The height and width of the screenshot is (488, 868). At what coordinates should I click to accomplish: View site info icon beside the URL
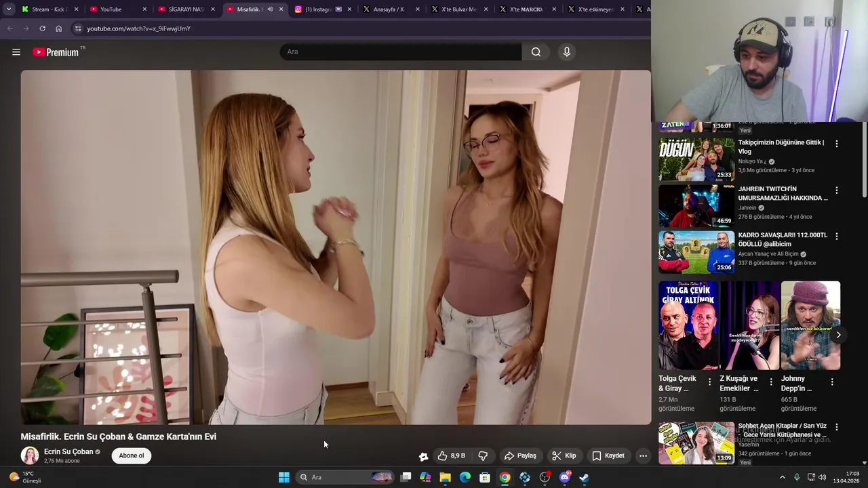(x=78, y=28)
